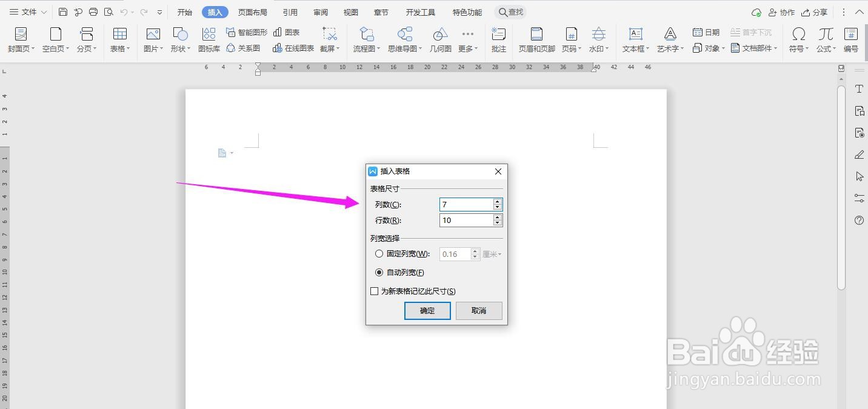Add a watermark (水印)
The width and height of the screenshot is (868, 409).
(599, 40)
